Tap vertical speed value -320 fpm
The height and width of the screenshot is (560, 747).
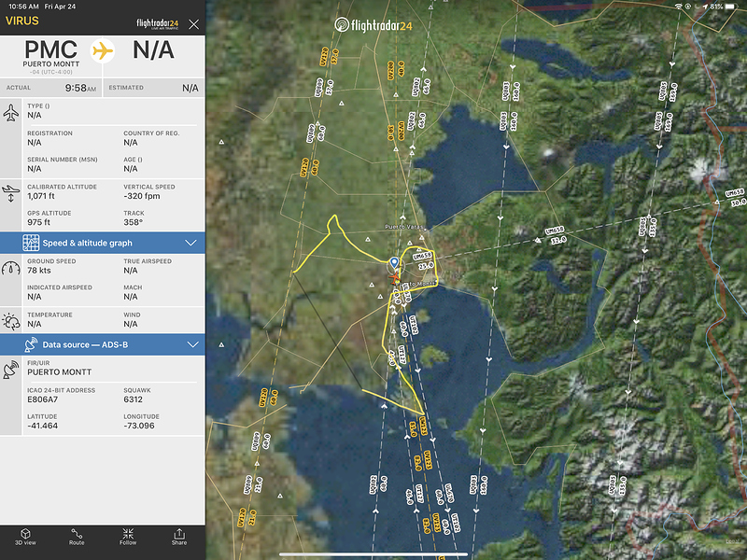142,196
